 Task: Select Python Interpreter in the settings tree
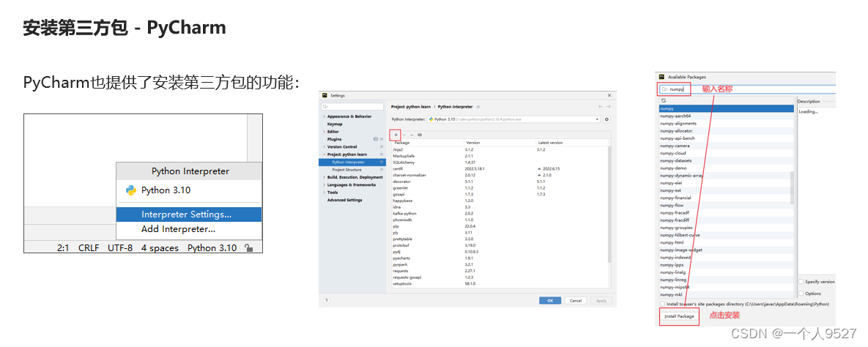[x=352, y=163]
